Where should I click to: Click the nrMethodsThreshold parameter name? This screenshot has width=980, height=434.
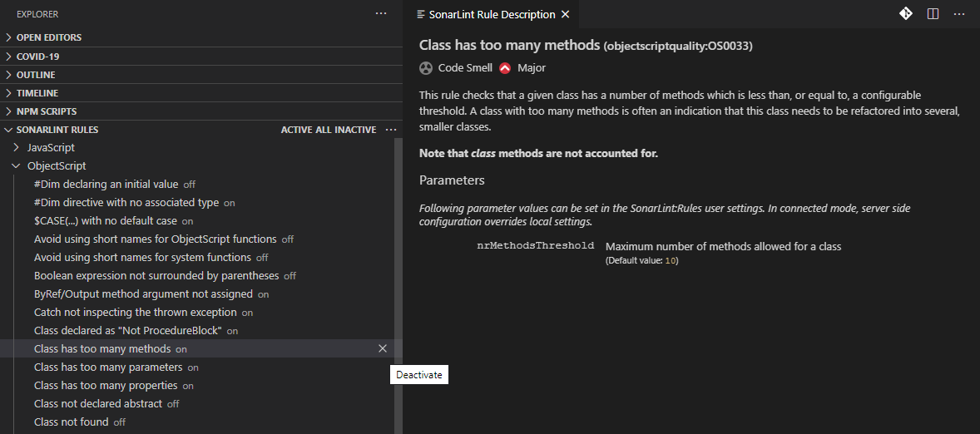(536, 245)
